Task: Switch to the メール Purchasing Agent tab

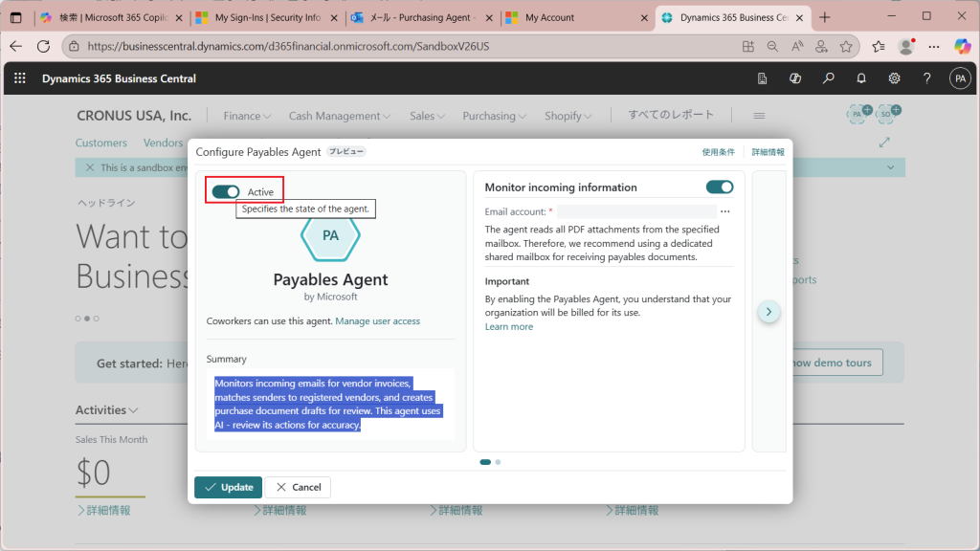Action: (x=422, y=17)
